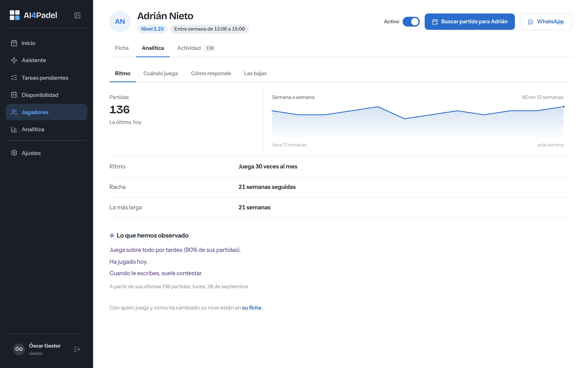Click the AI4Padel logo icon

pyautogui.click(x=14, y=15)
